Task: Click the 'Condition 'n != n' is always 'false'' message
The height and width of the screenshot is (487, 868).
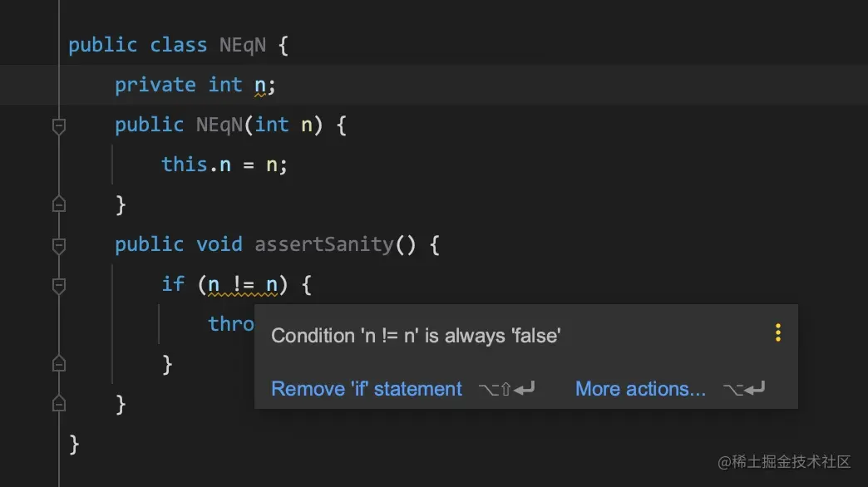Action: click(x=416, y=336)
